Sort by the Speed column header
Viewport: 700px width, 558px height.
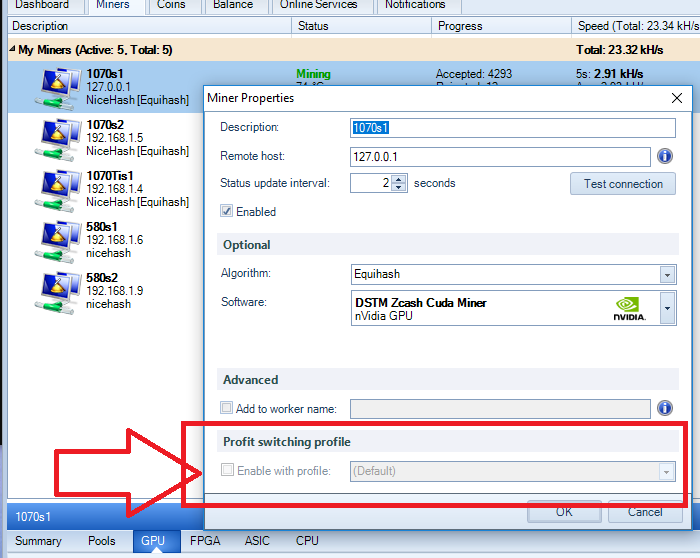[x=636, y=26]
